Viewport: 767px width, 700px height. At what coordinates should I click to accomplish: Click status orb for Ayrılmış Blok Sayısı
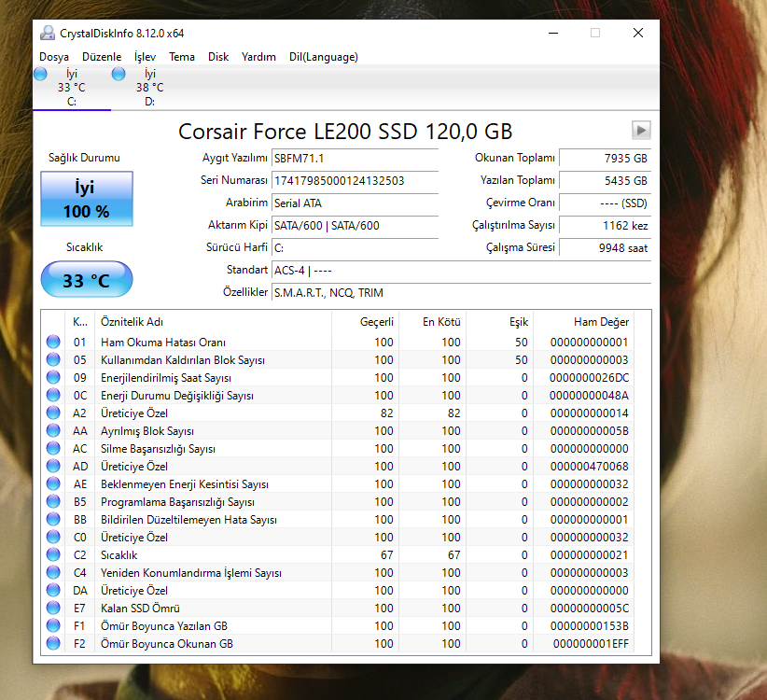(53, 431)
